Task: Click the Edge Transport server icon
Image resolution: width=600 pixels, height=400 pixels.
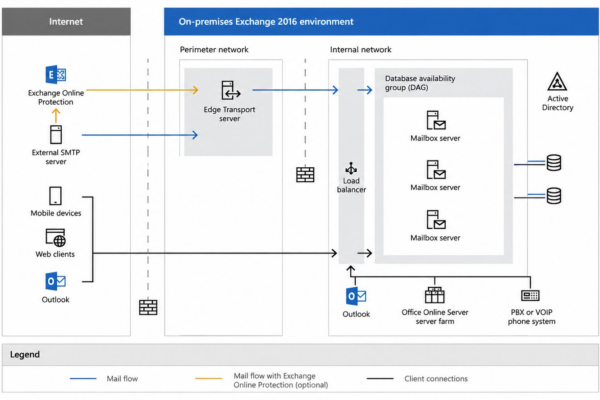Action: [231, 90]
